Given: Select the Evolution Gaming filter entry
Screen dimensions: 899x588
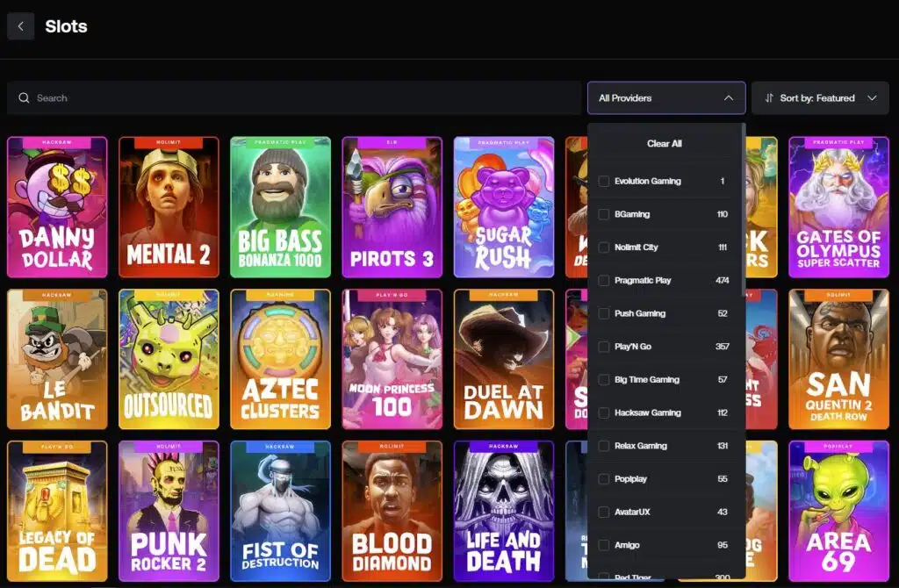Looking at the screenshot, I should 603,181.
